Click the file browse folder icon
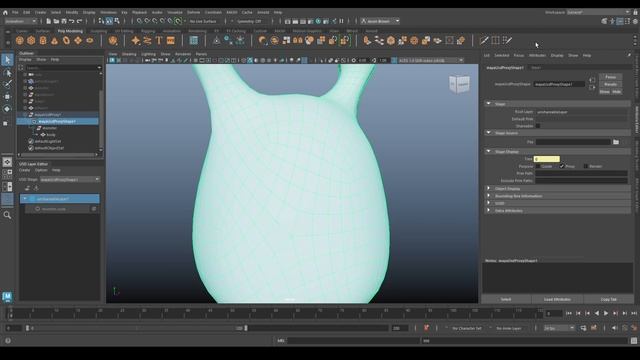Viewport: 640px width, 360px height. [x=616, y=142]
